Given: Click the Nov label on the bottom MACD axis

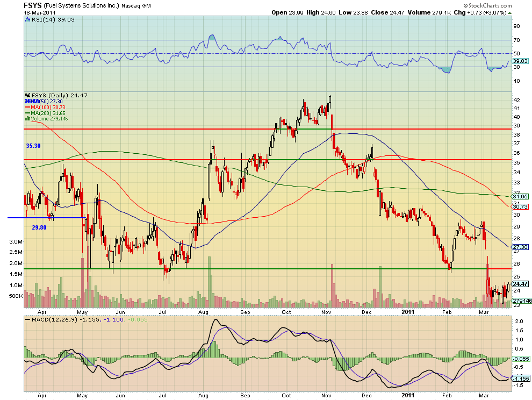Looking at the screenshot, I should pyautogui.click(x=326, y=395).
